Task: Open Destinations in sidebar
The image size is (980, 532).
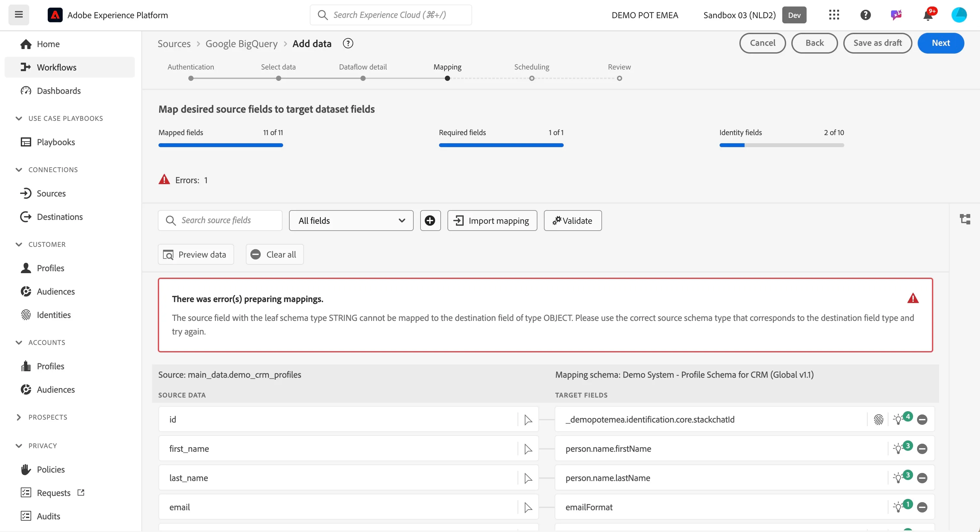Action: 69,217
